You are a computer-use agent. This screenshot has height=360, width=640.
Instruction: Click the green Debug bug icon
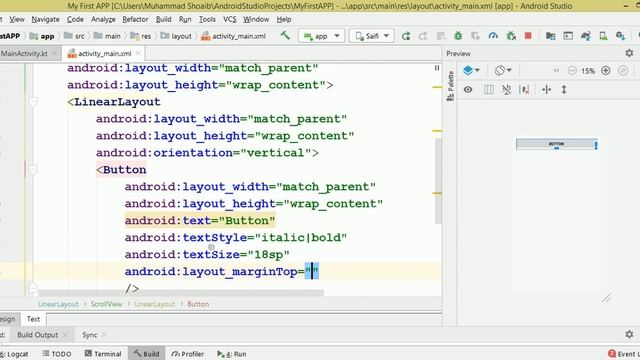click(458, 36)
